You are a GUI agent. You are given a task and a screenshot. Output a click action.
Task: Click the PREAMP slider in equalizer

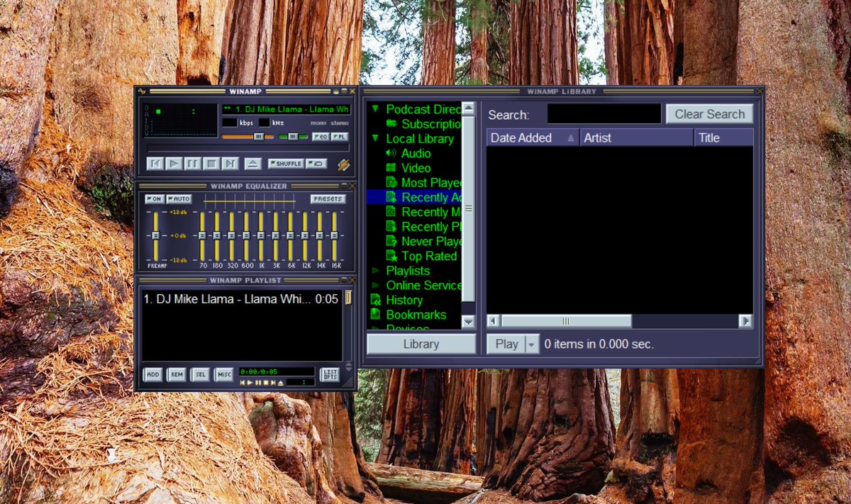156,235
